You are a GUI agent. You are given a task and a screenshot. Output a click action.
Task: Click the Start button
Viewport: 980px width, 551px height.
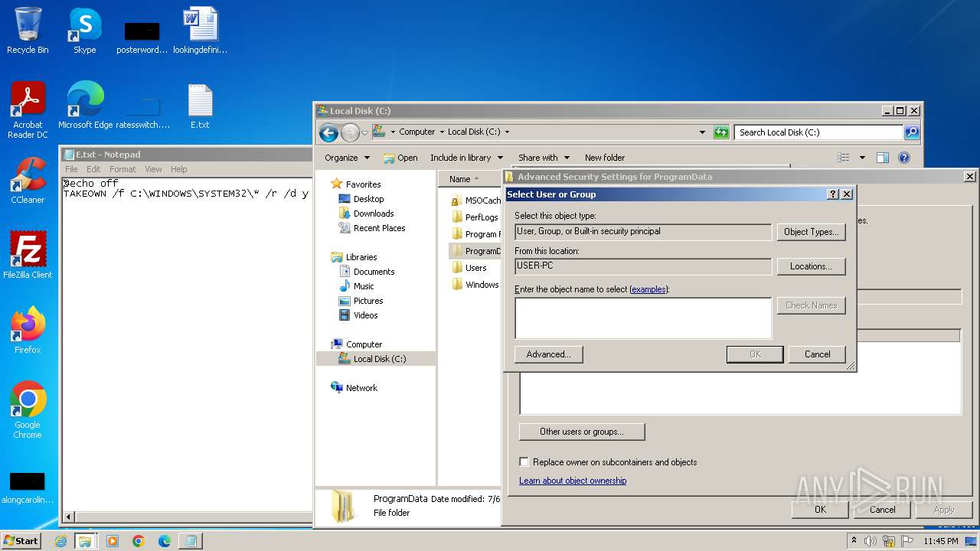pyautogui.click(x=21, y=540)
